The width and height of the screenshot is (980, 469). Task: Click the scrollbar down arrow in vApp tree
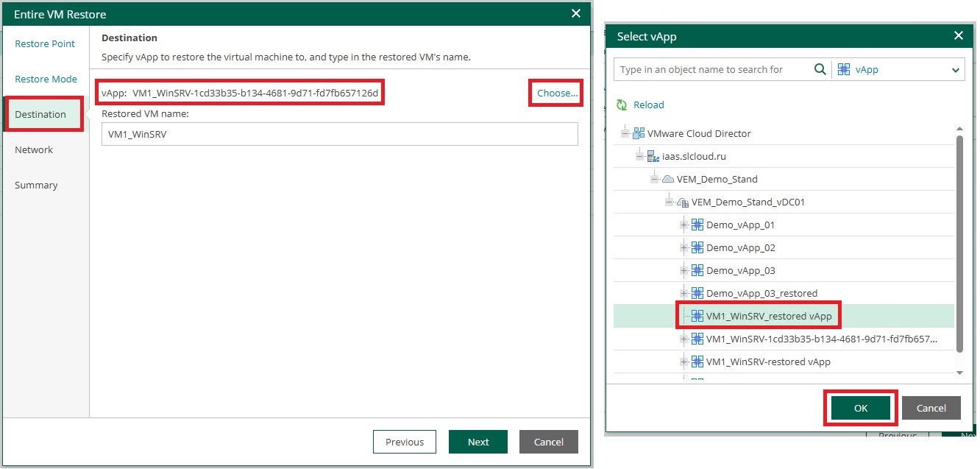point(959,373)
